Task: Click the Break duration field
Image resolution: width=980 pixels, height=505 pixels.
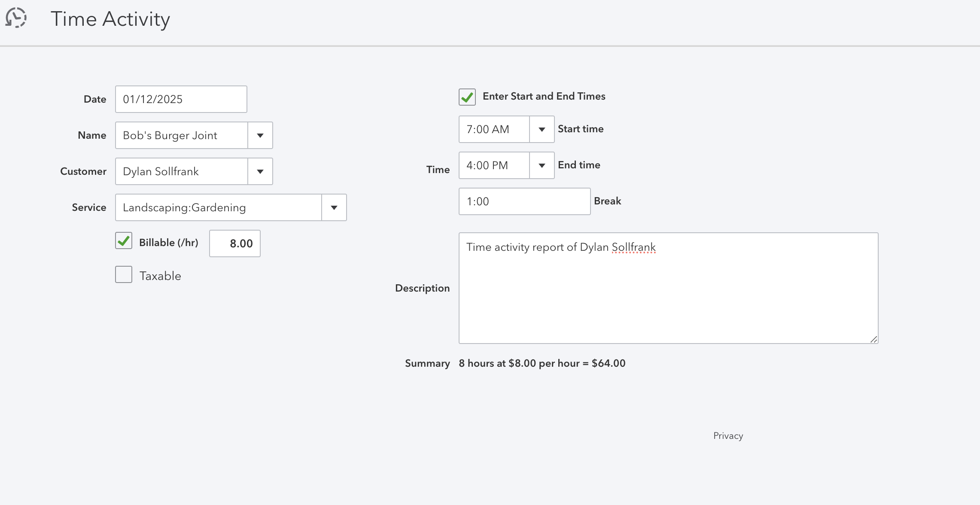Action: coord(524,202)
